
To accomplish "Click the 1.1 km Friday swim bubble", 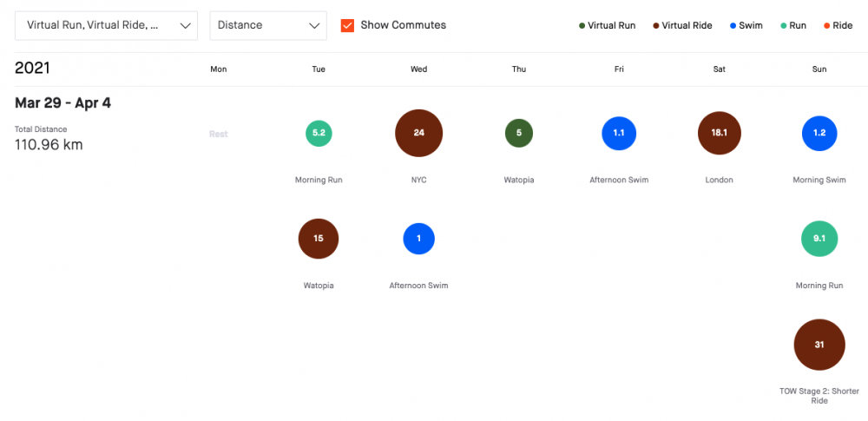I will click(619, 134).
